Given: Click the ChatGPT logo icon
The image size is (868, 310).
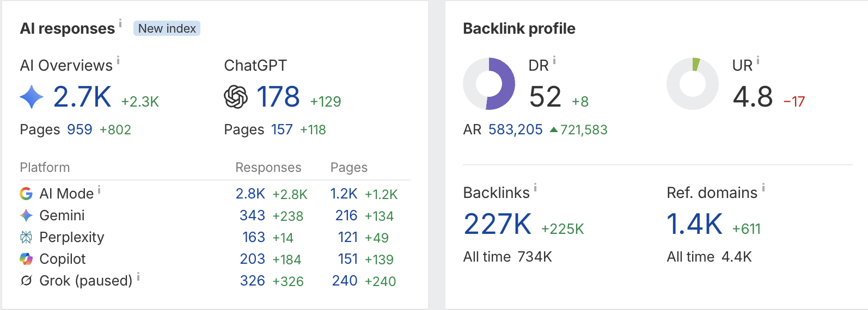Looking at the screenshot, I should point(236,97).
